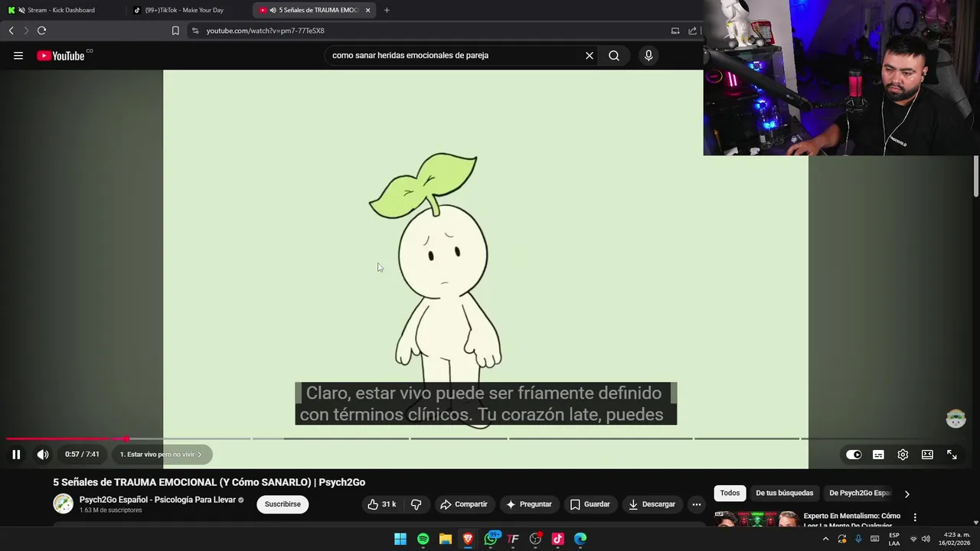Open the YouTube hamburger guide menu

click(18, 56)
